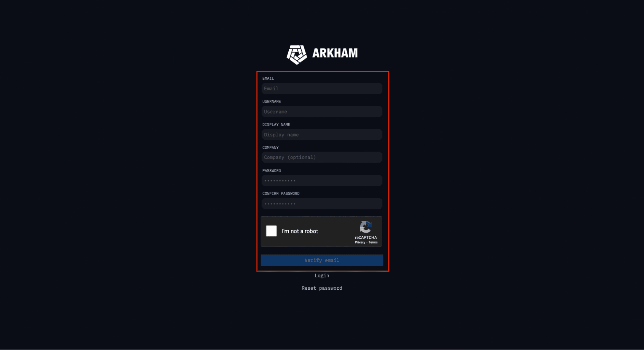Focus the Password field

[322, 181]
